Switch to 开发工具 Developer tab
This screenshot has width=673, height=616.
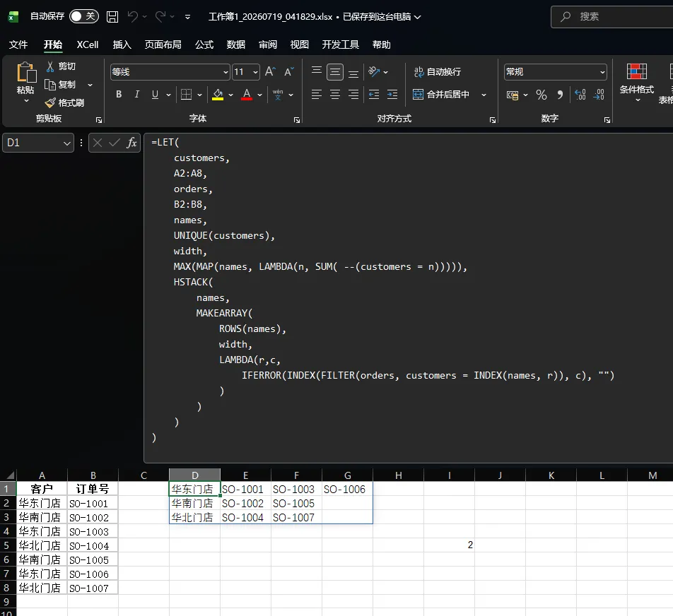pos(340,45)
